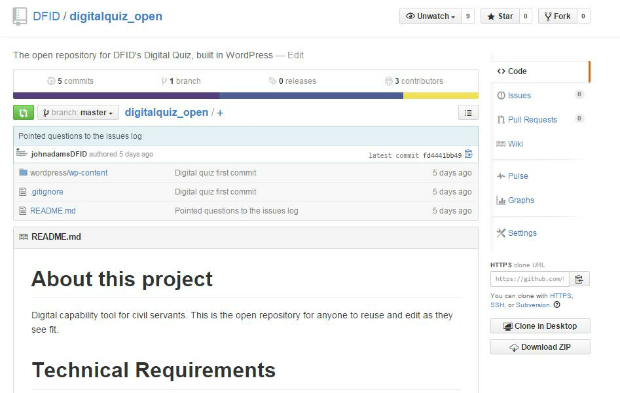Open the Pulse tab
Viewport: 620px width, 393px height.
click(x=518, y=176)
